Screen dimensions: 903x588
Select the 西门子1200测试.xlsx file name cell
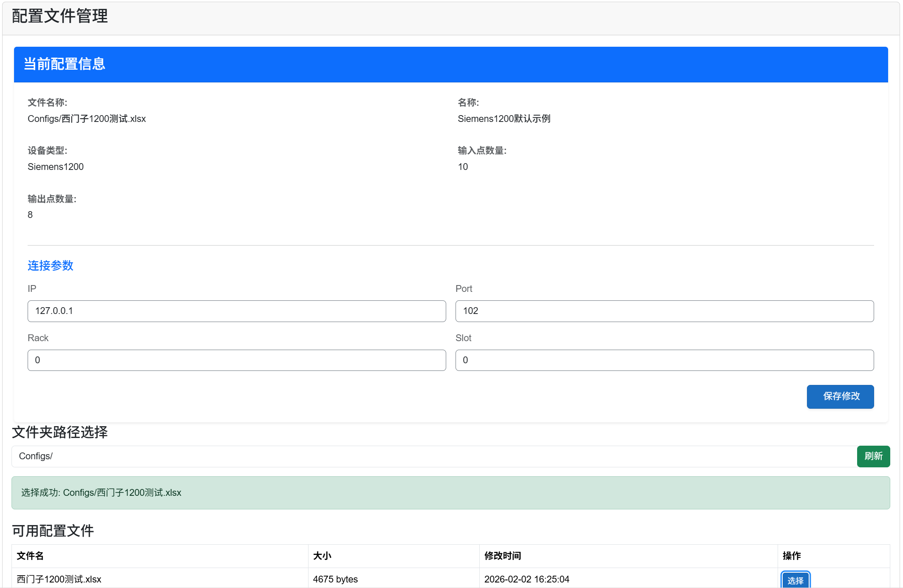coord(59,579)
